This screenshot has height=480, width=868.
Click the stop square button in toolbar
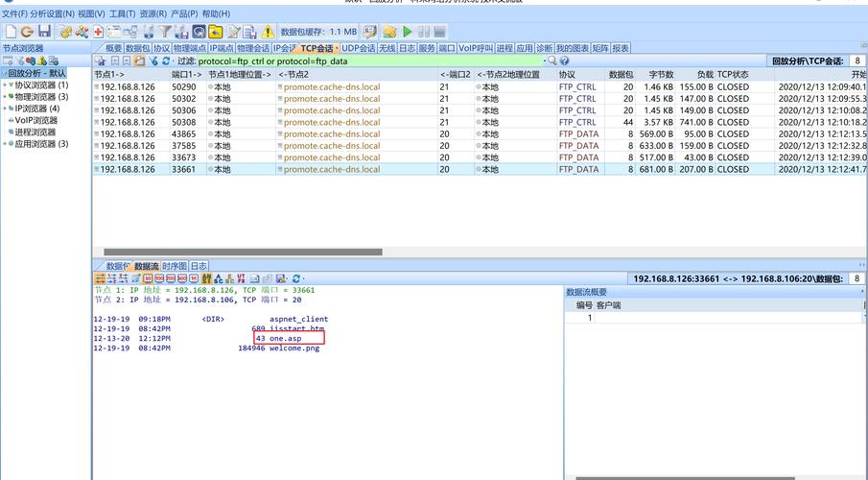(439, 32)
